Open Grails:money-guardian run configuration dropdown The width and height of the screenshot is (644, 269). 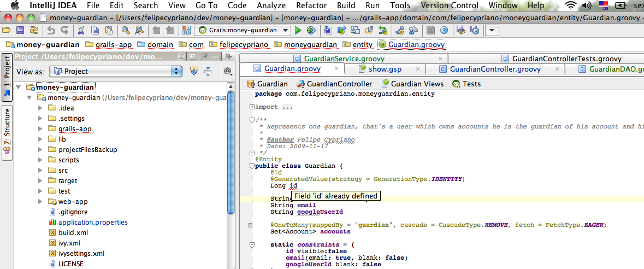point(243,30)
